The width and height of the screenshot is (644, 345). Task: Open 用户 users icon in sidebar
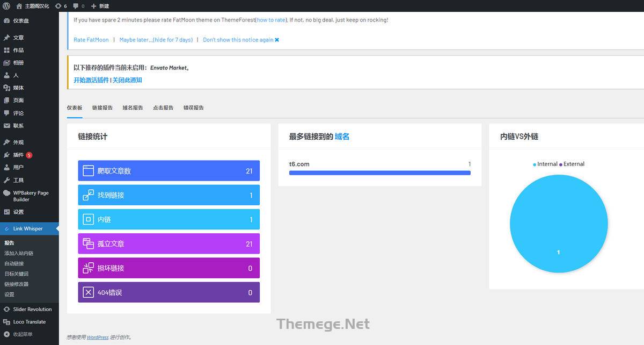(x=6, y=167)
